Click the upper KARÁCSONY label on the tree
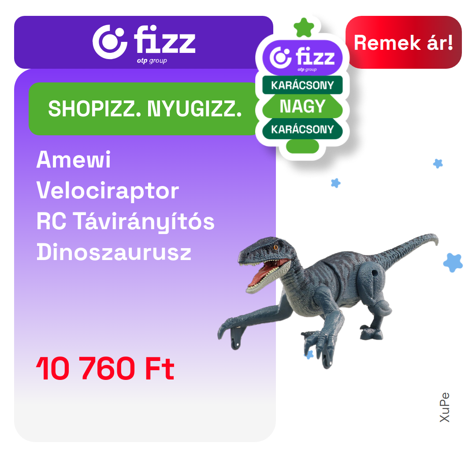Image resolution: width=476 pixels, height=476 pixels. click(302, 85)
